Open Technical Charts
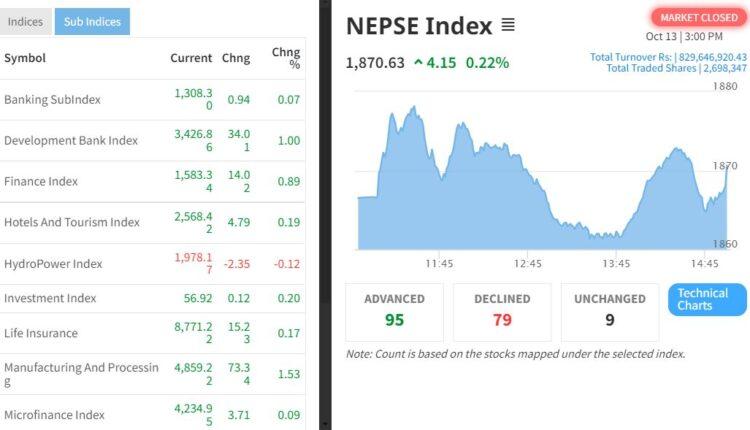 pos(707,299)
